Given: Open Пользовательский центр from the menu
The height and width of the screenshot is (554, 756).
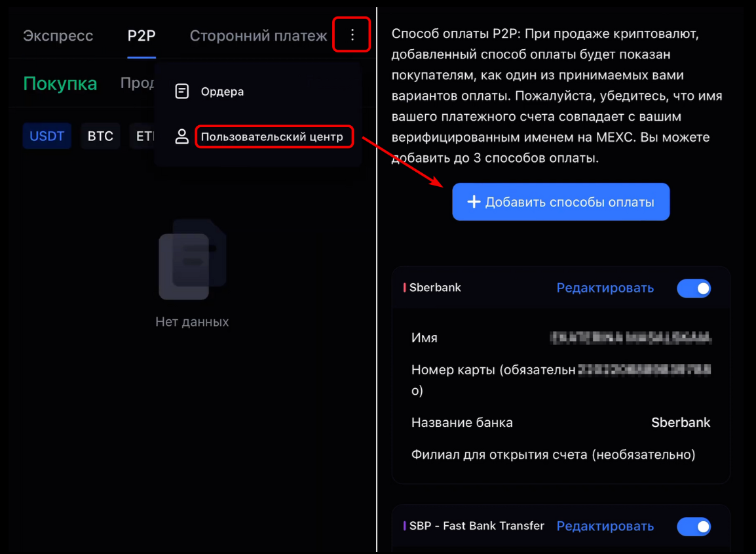Looking at the screenshot, I should click(272, 137).
